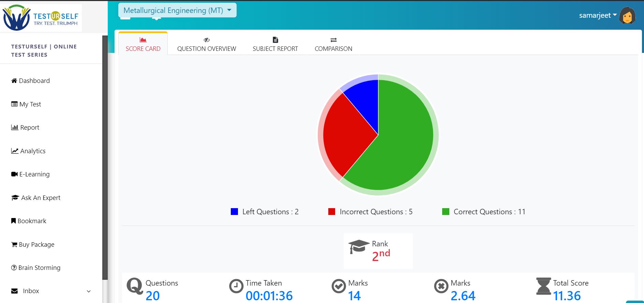
Task: Open Brain Storming from the sidebar
Action: coord(39,268)
